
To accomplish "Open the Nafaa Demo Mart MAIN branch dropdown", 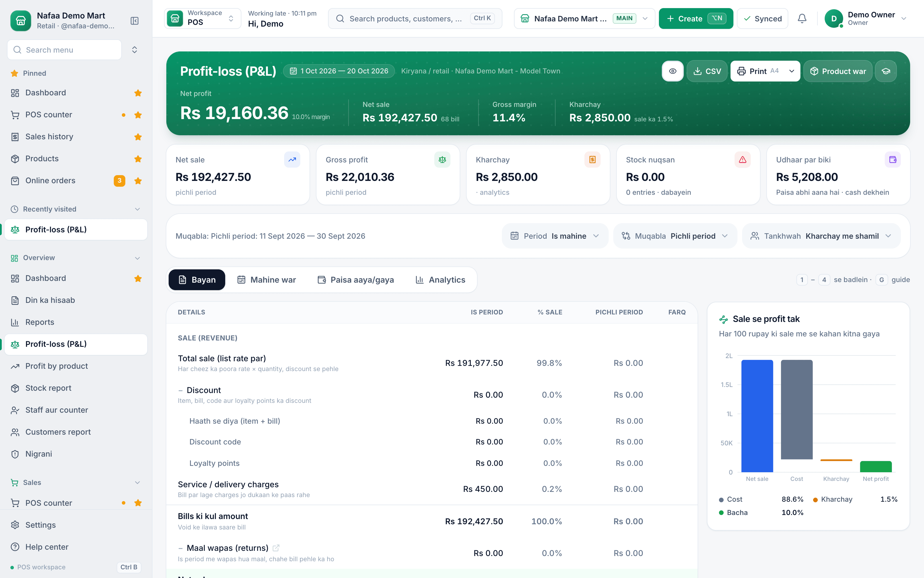I will tap(584, 18).
